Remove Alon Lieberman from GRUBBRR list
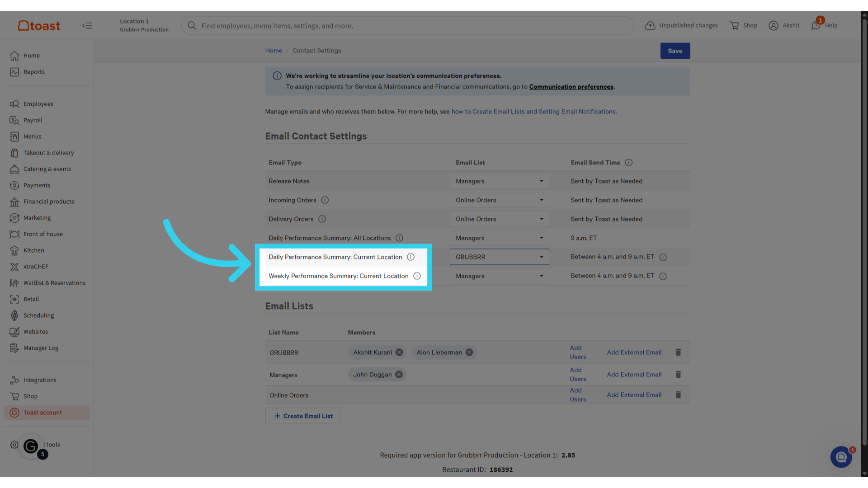The width and height of the screenshot is (868, 488). tap(469, 352)
